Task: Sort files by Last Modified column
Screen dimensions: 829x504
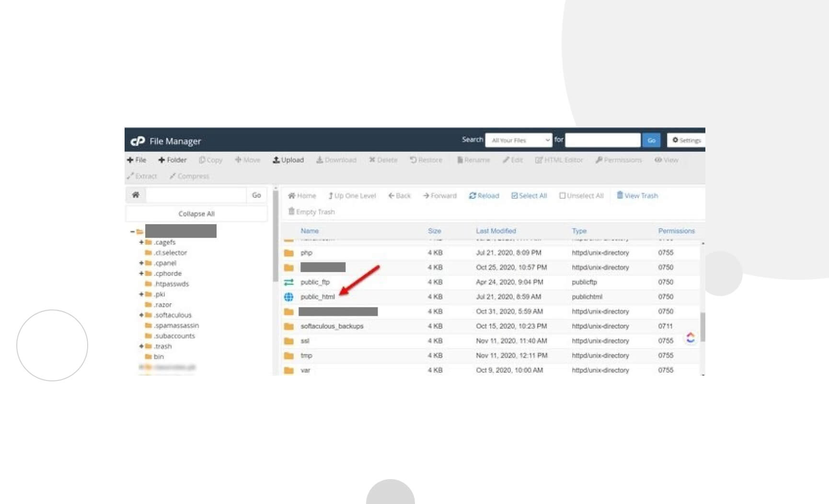Action: (495, 231)
